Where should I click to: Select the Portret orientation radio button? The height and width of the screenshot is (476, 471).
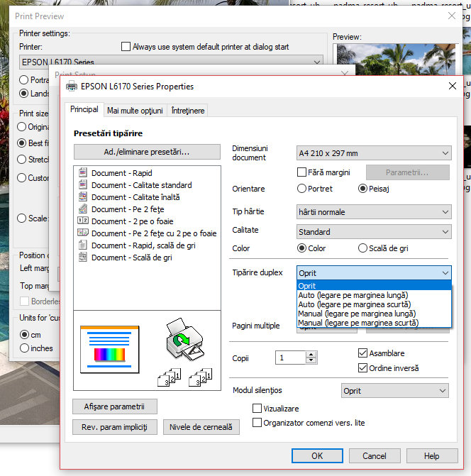(x=302, y=189)
